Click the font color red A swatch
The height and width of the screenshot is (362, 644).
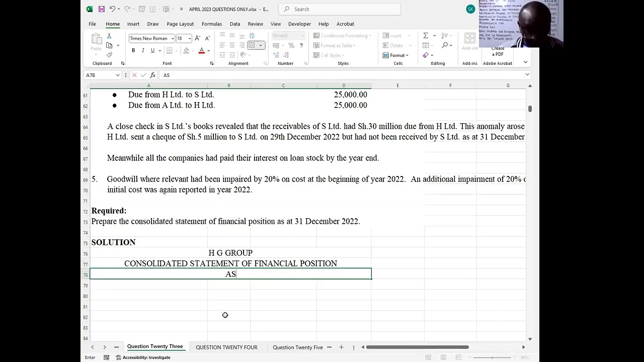point(201,50)
